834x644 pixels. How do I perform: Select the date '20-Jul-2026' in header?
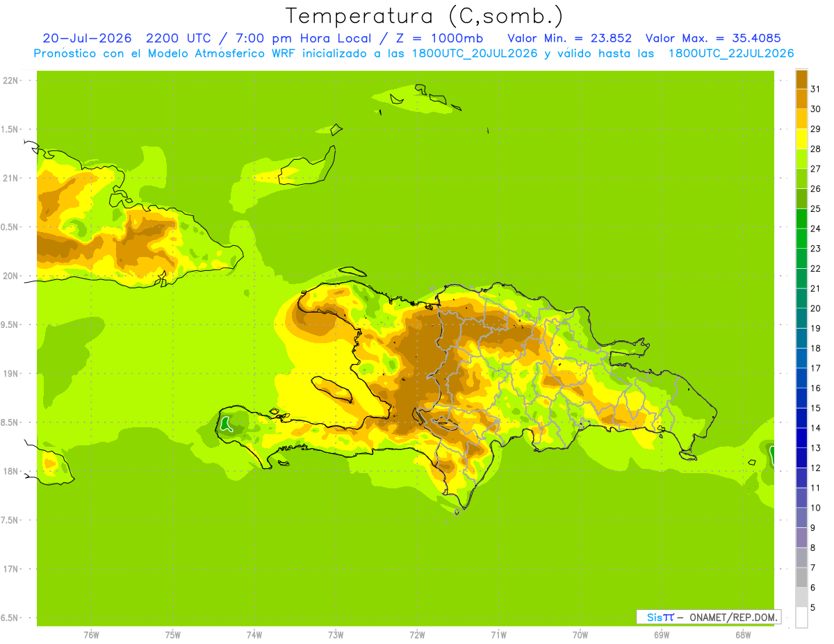pos(87,38)
